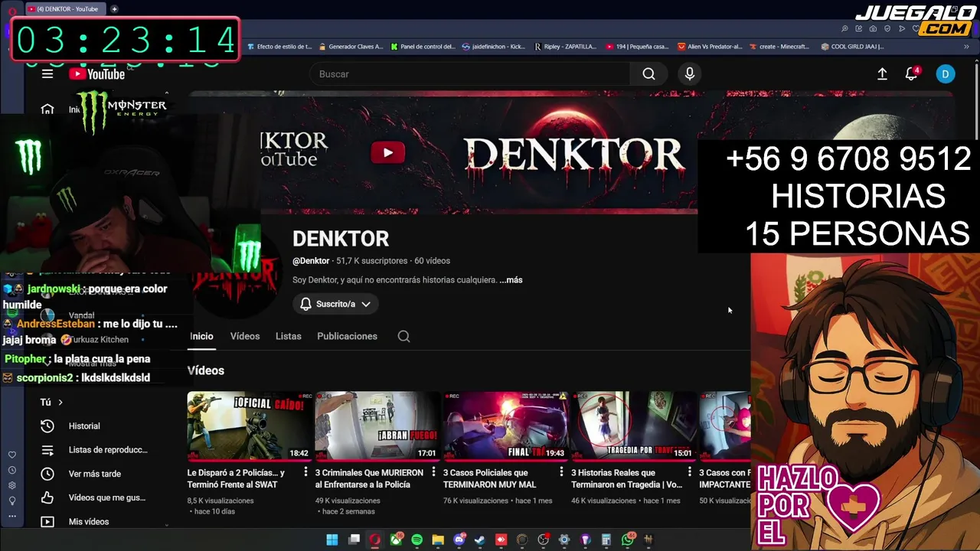Open 'Panel de control del...' bookmark

[x=423, y=46]
